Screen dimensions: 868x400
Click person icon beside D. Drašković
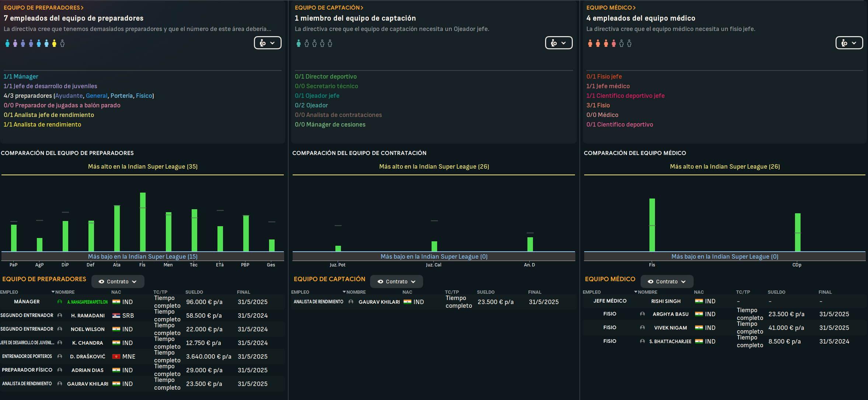coord(60,356)
